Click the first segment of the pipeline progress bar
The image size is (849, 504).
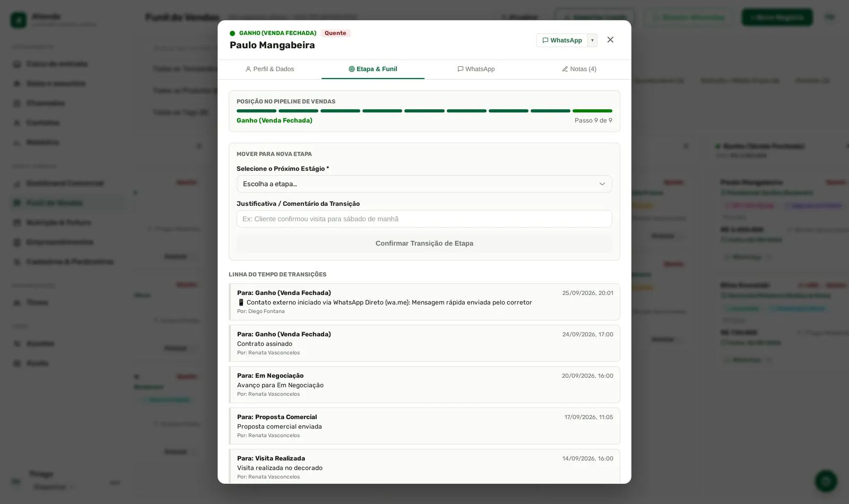(x=256, y=111)
